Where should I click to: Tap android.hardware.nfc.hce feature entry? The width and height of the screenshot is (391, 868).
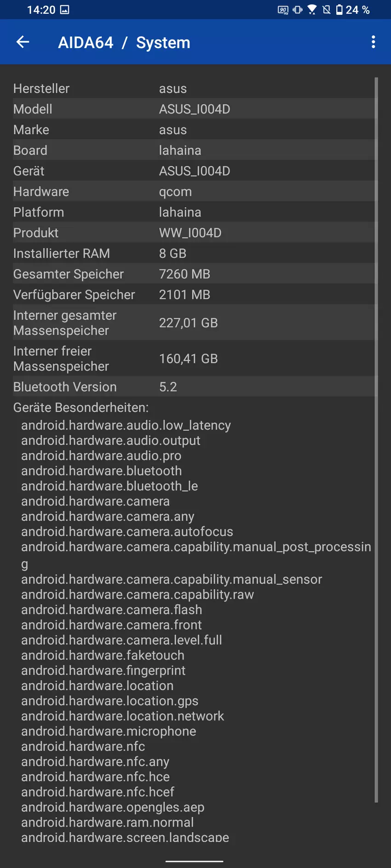(95, 777)
